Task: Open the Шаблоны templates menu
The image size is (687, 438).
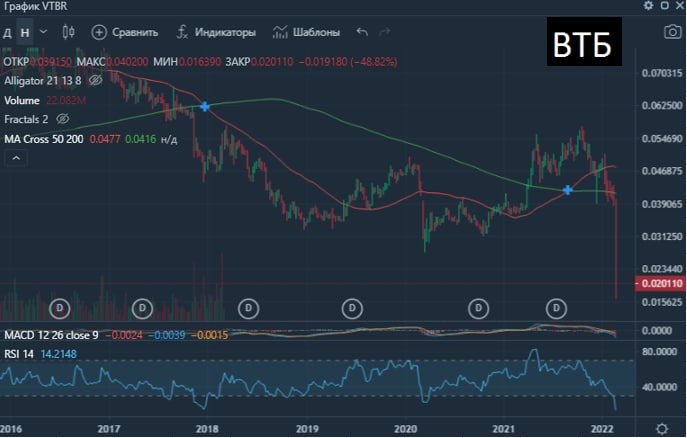Action: [x=306, y=32]
